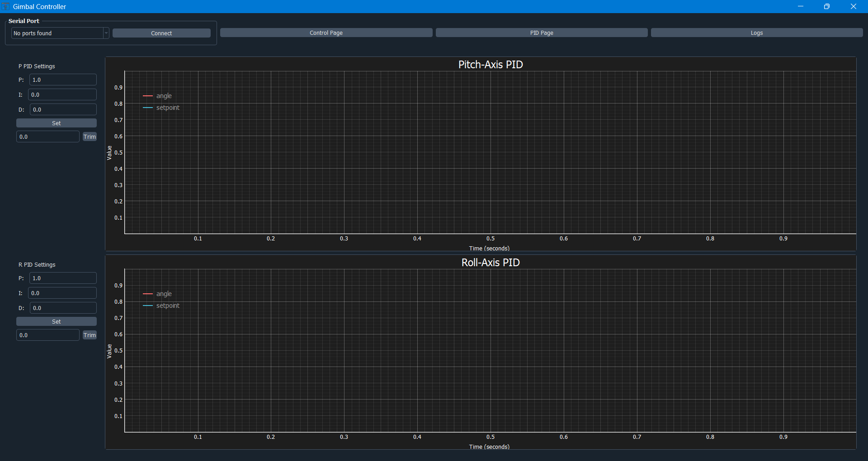
Task: Select the pitch D gain field
Action: (63, 109)
